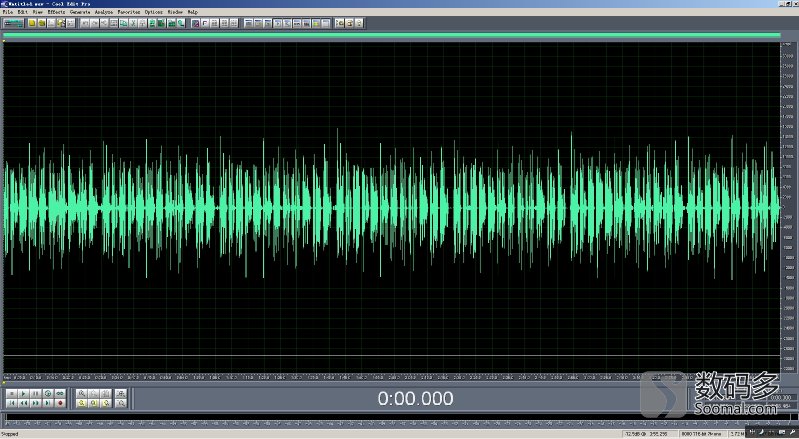Screen dimensions: 799x439
Task: Switch to Multitrack view using first toolbar button
Action: 14,22
